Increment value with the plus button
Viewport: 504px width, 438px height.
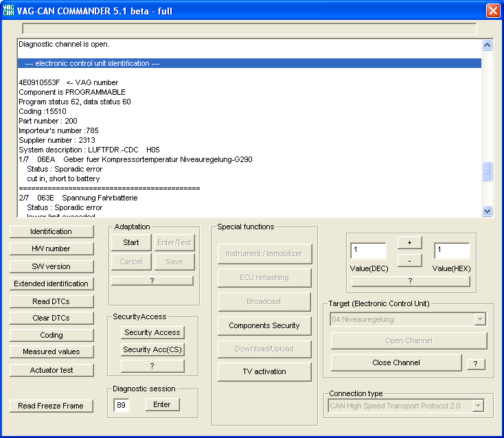pos(409,242)
